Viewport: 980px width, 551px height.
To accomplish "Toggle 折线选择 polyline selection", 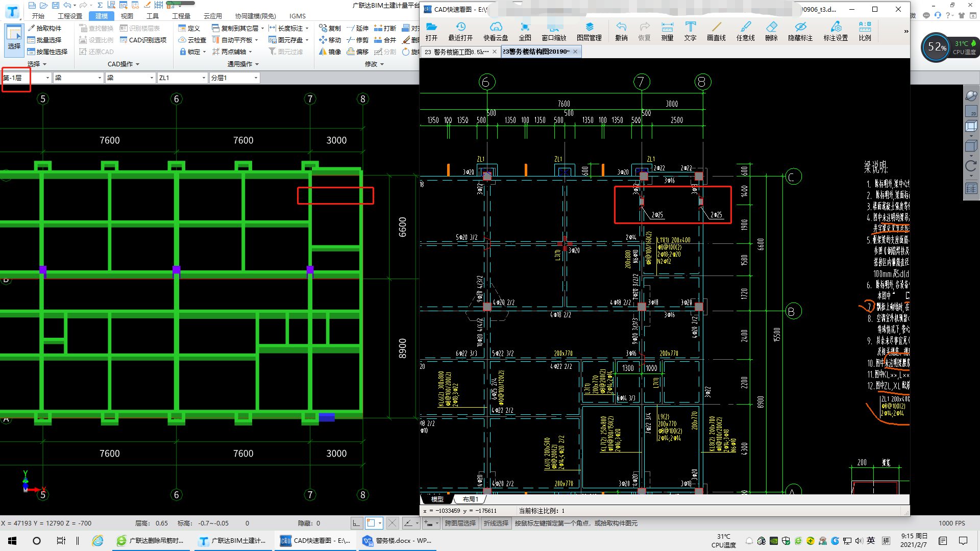I will pyautogui.click(x=496, y=523).
